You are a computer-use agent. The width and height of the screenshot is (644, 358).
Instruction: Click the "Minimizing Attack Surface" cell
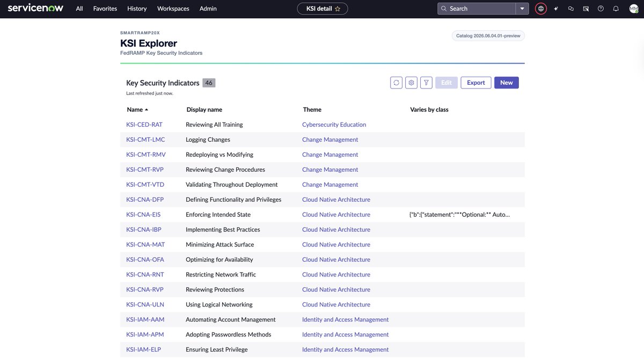tap(220, 245)
